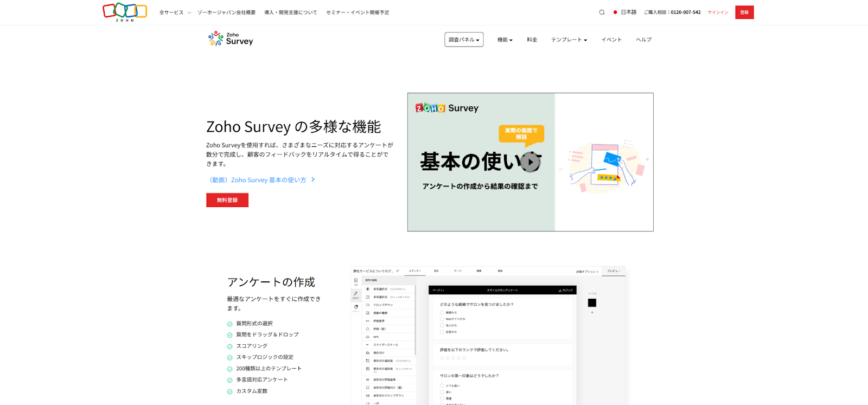Click the Zoho Survey の多様な機能 heading
The height and width of the screenshot is (405, 868).
pos(293,127)
